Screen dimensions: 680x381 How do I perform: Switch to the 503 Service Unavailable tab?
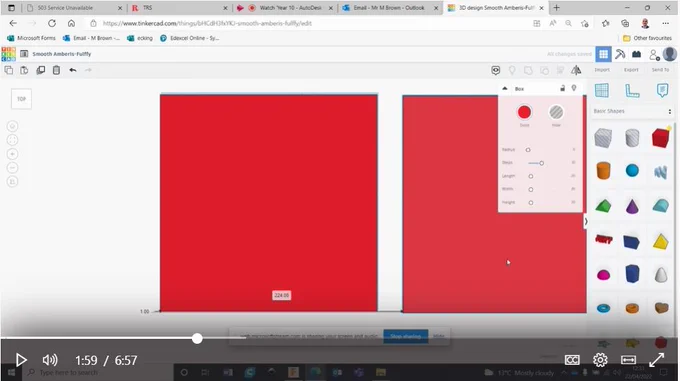point(73,8)
